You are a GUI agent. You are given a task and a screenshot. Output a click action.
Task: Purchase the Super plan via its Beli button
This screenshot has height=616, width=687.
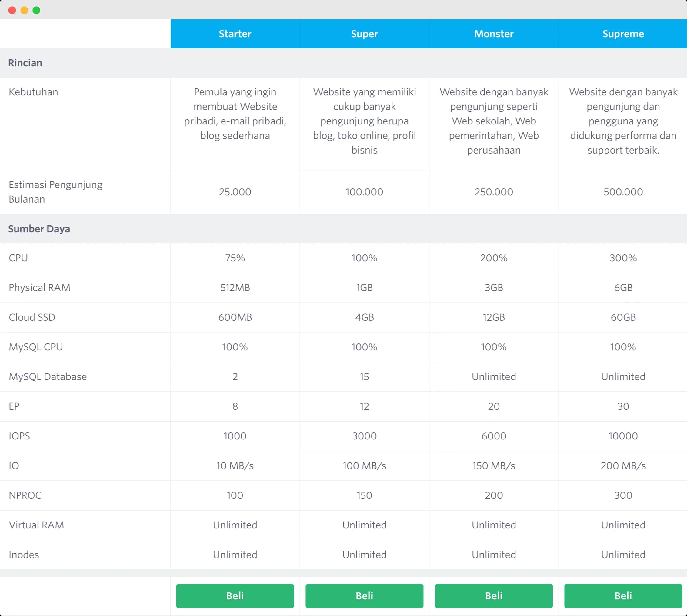364,596
